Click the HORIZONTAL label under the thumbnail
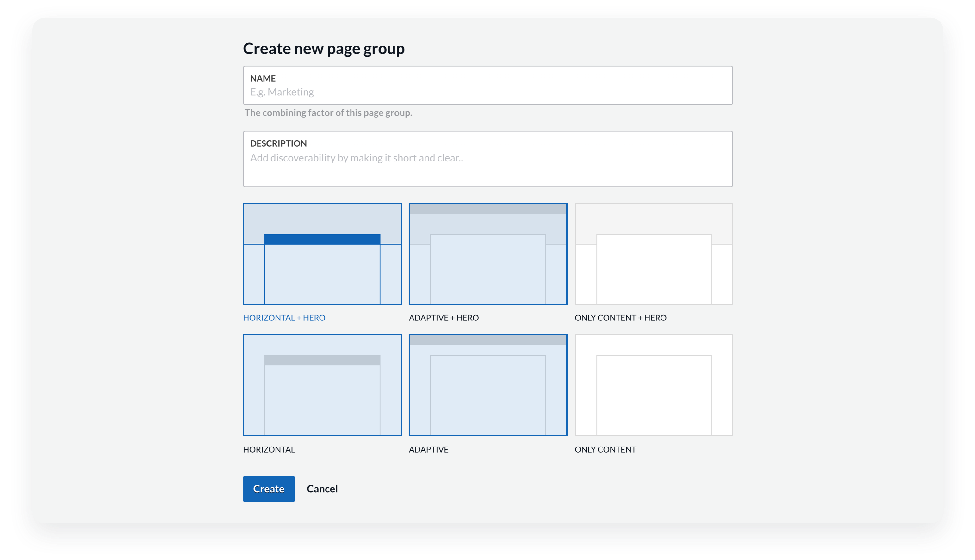This screenshot has height=560, width=975. click(x=269, y=449)
